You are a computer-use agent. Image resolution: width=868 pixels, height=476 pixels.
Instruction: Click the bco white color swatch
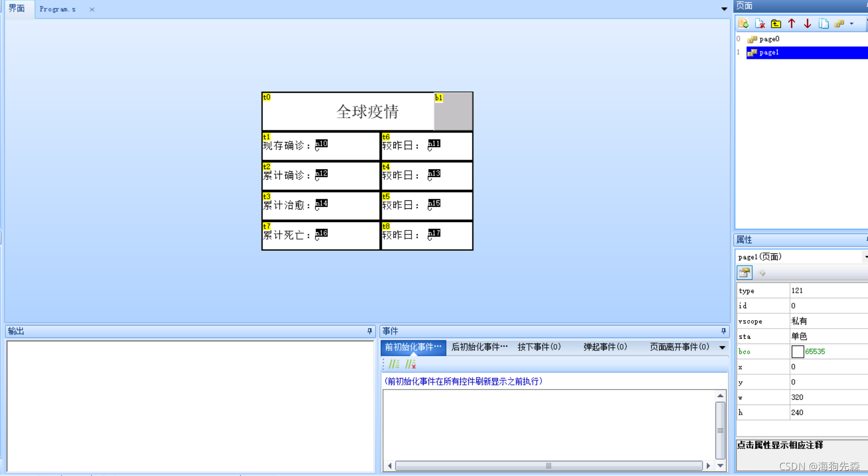tap(797, 351)
